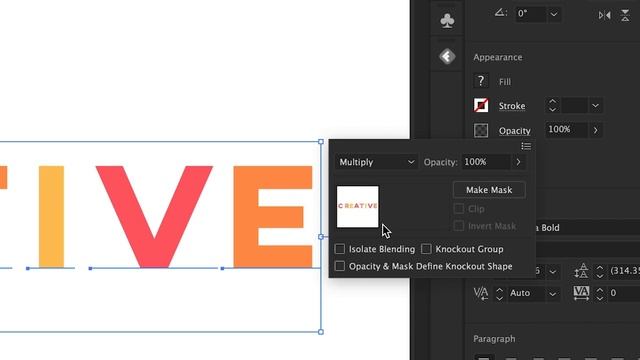The image size is (640, 360).
Task: Select the CREATIVE artwork thumbnail
Action: (358, 207)
